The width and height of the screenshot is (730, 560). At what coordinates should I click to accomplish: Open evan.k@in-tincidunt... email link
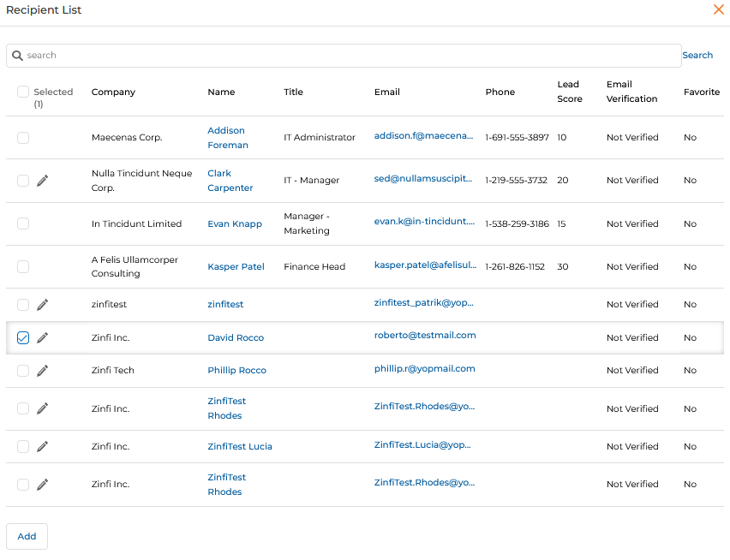point(425,222)
